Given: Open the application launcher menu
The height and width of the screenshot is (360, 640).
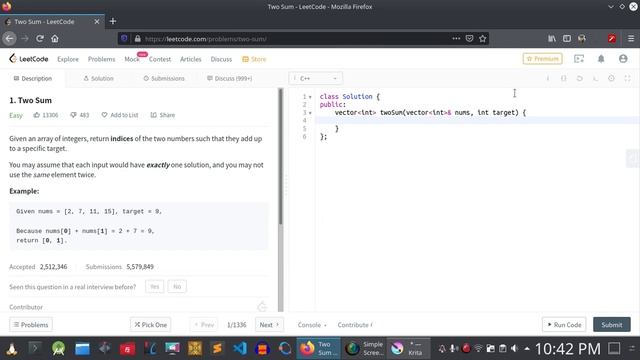Looking at the screenshot, I should pyautogui.click(x=11, y=348).
